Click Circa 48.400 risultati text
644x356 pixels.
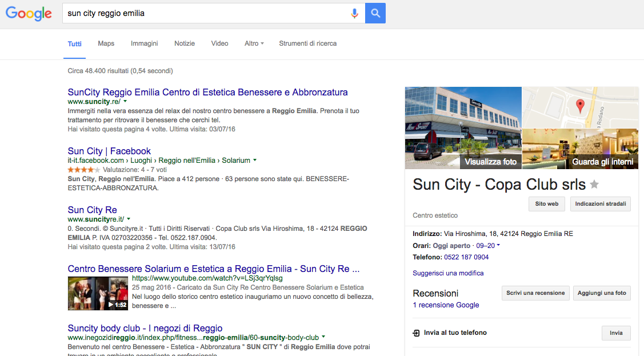121,71
